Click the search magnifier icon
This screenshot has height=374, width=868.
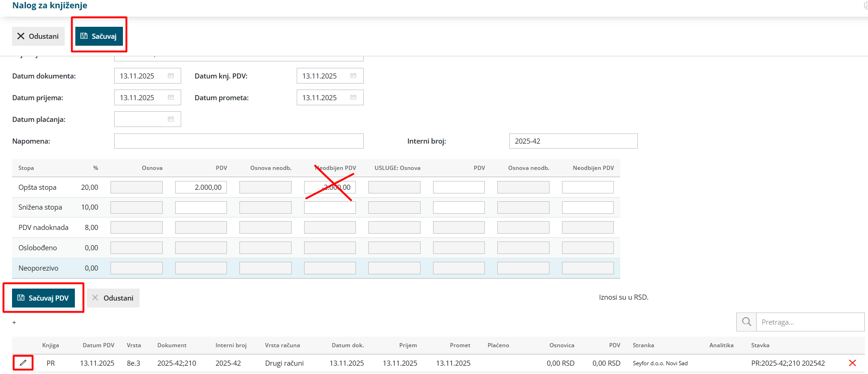coord(746,322)
